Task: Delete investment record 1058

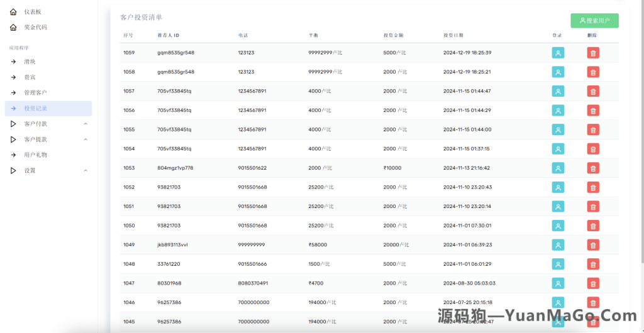Action: tap(593, 72)
